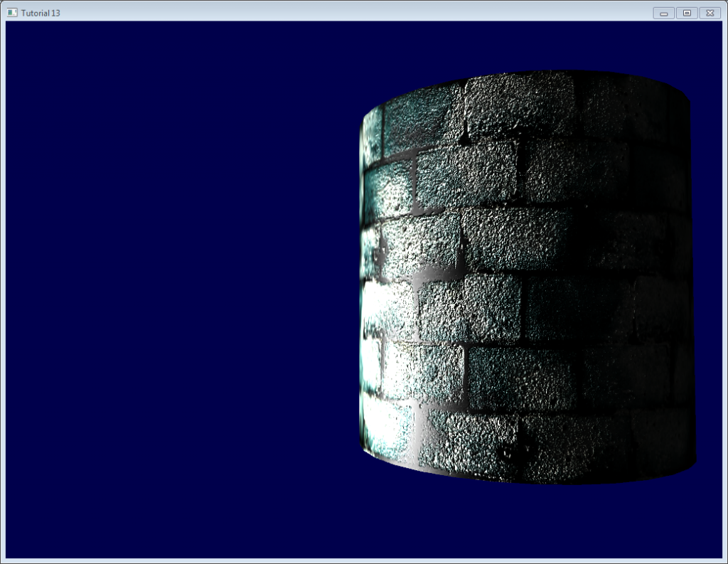Click the cylinder's top curved edge

coord(526,73)
